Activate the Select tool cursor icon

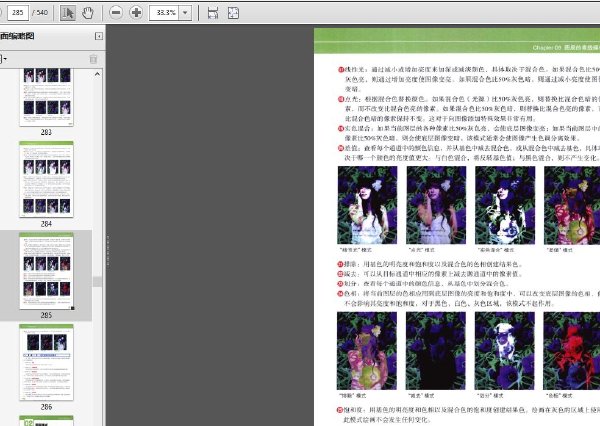coord(68,13)
